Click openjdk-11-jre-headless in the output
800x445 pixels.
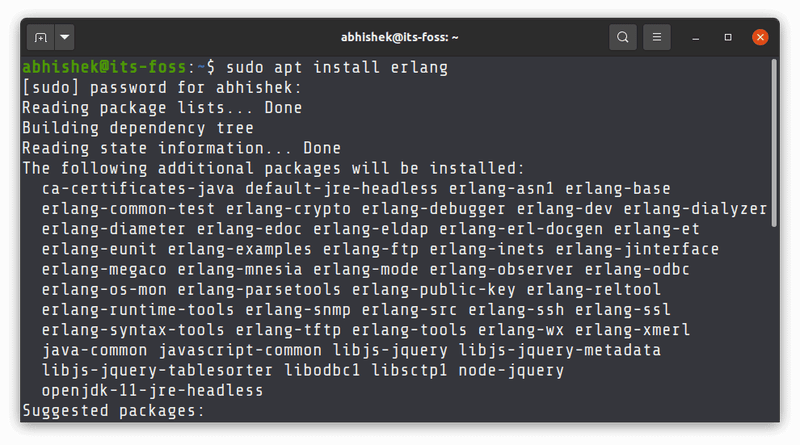point(152,390)
